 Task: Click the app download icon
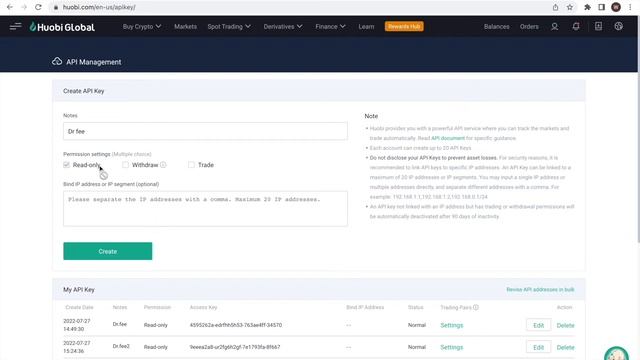click(x=598, y=27)
